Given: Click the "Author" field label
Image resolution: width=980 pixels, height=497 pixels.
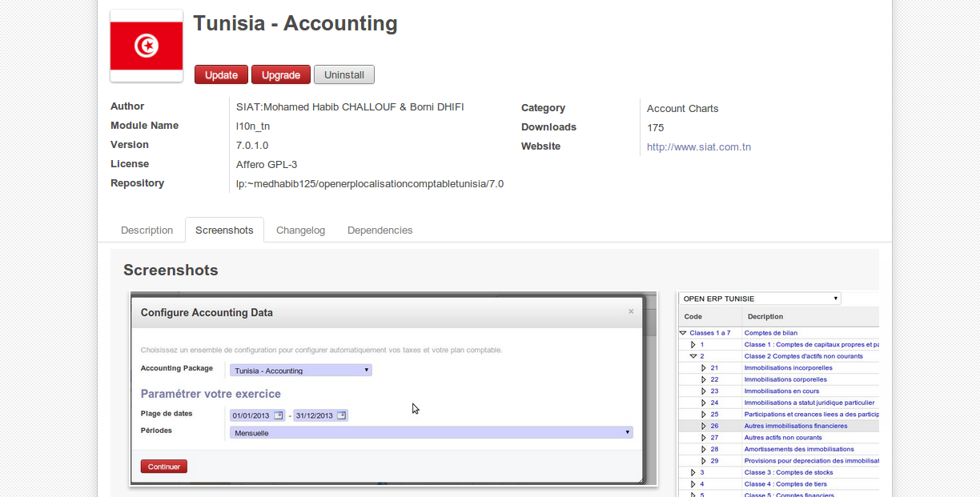Looking at the screenshot, I should (x=127, y=106).
